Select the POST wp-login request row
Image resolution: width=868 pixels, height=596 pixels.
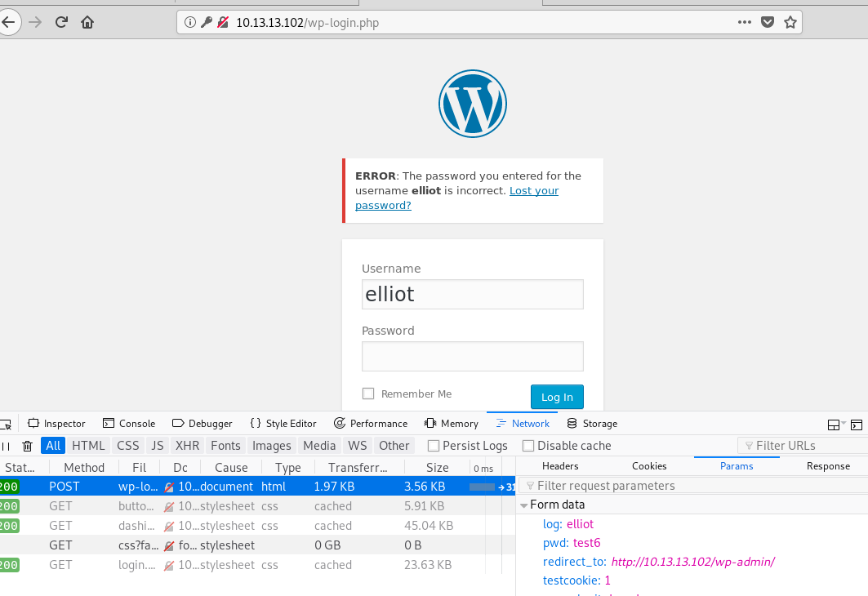pyautogui.click(x=257, y=487)
